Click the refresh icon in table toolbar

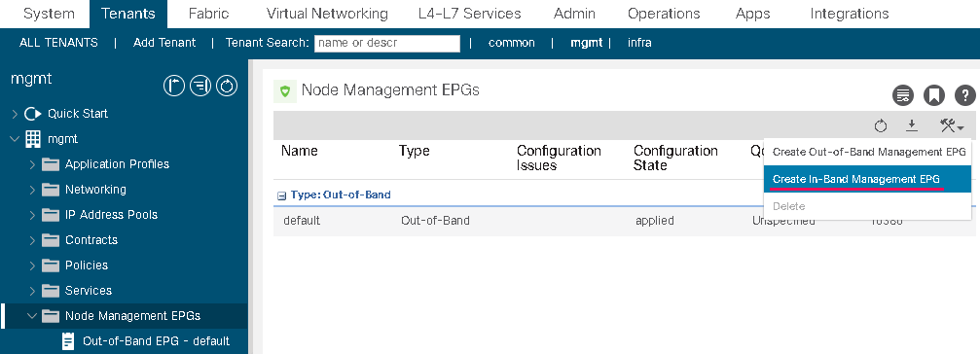(x=881, y=126)
